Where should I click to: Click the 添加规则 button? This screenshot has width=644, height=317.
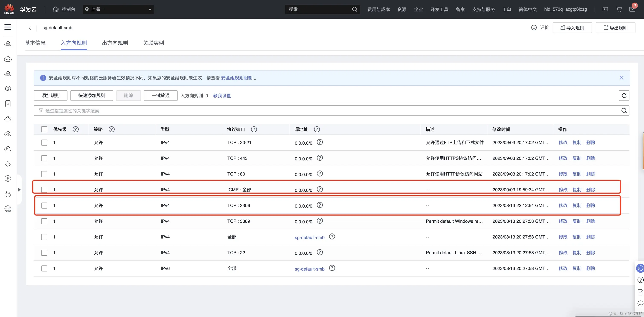pyautogui.click(x=50, y=95)
